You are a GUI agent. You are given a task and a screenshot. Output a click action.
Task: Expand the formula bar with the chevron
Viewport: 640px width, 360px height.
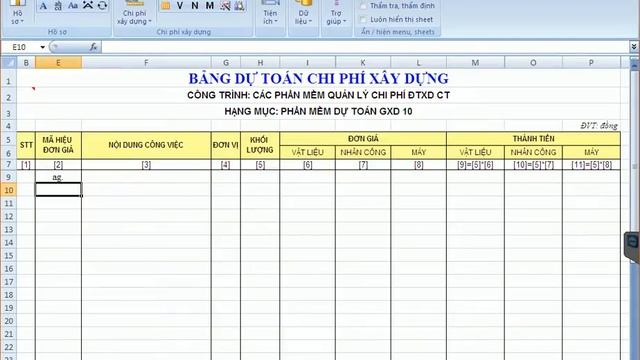634,47
